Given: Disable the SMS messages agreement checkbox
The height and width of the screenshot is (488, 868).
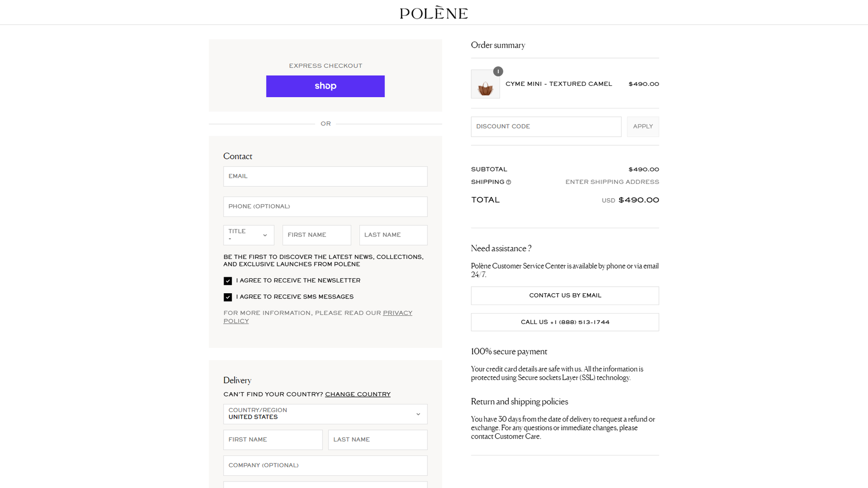Looking at the screenshot, I should pos(228,297).
